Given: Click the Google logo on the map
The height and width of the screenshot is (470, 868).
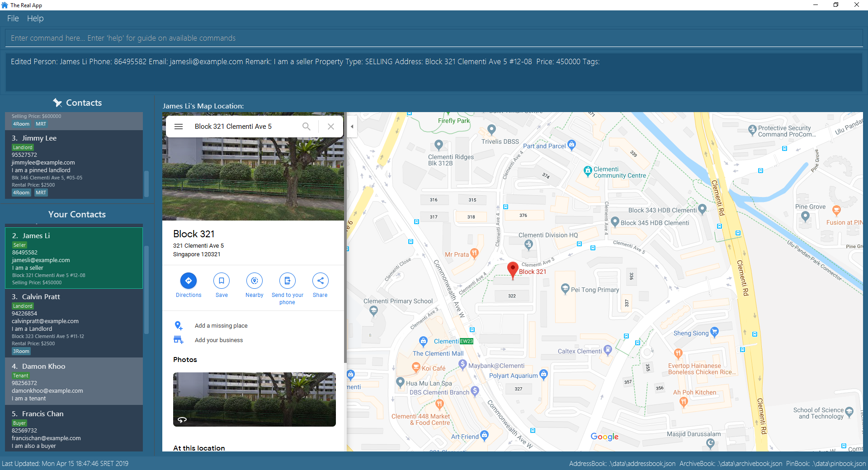Looking at the screenshot, I should pyautogui.click(x=604, y=437).
